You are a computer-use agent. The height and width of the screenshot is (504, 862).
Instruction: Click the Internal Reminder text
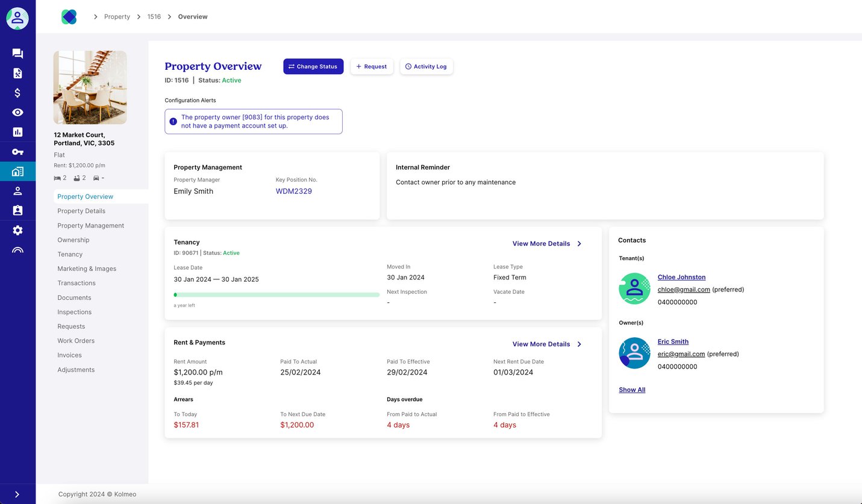coord(455,182)
